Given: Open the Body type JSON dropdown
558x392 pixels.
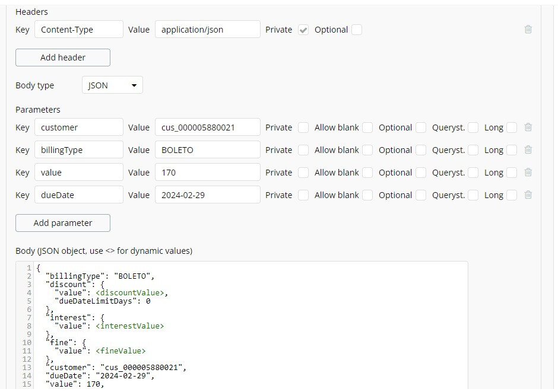Looking at the screenshot, I should [112, 85].
